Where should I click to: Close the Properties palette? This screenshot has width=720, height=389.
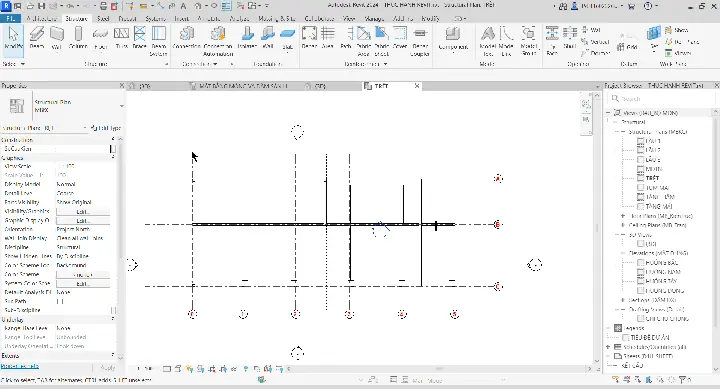coord(122,85)
